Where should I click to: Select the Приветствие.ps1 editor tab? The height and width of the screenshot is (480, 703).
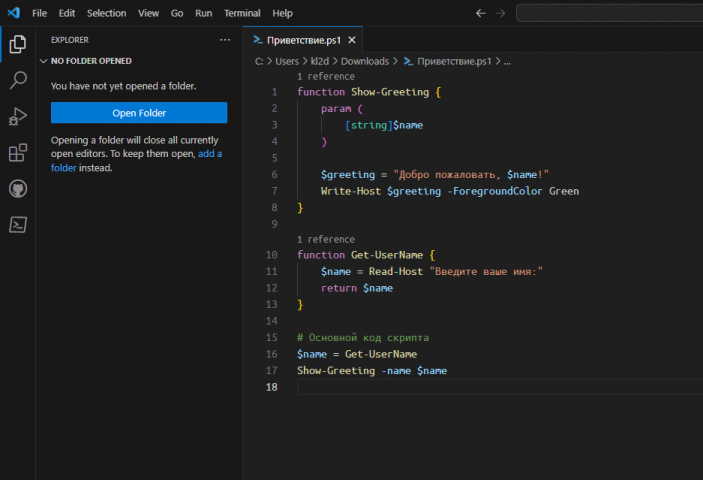click(304, 40)
